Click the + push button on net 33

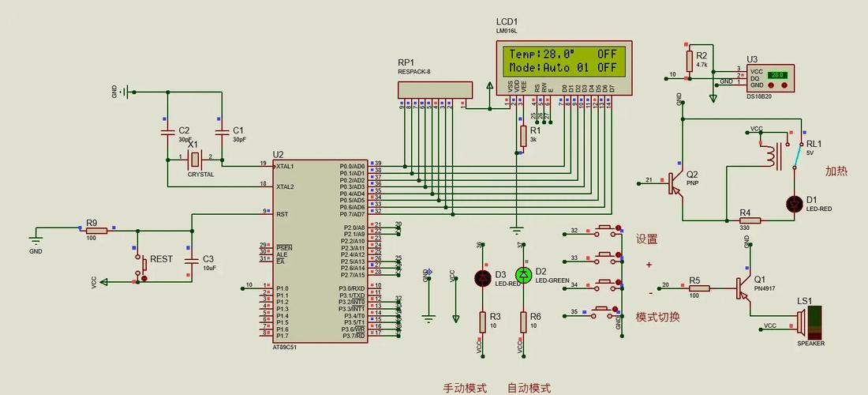tap(605, 258)
